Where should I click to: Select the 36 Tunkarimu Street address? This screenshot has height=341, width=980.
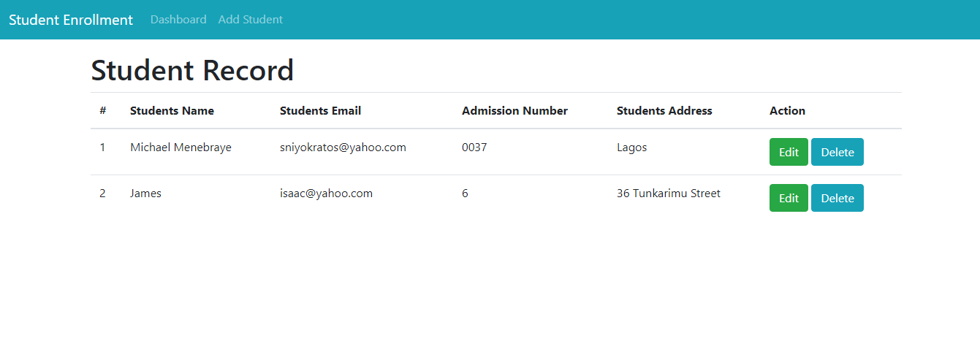click(668, 194)
